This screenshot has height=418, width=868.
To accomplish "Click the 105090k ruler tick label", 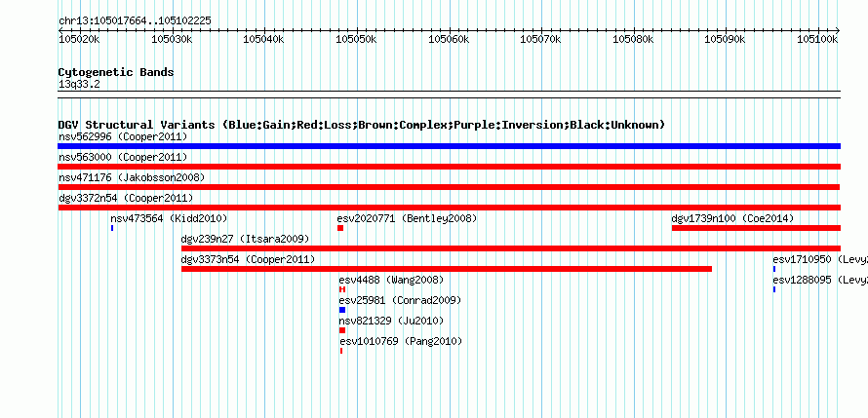I will 726,39.
